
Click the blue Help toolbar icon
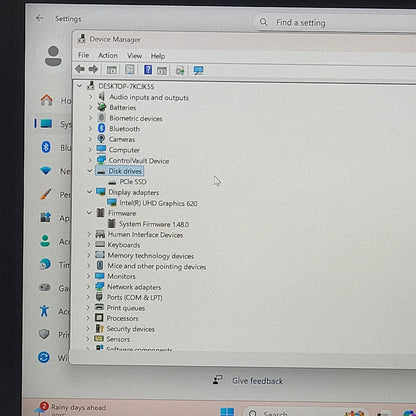[x=148, y=70]
